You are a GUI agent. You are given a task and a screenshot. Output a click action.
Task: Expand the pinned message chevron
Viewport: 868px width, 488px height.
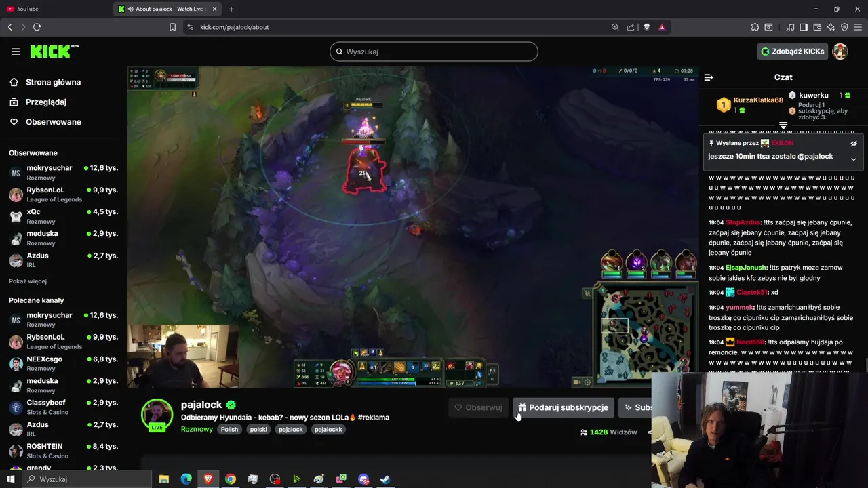[854, 159]
